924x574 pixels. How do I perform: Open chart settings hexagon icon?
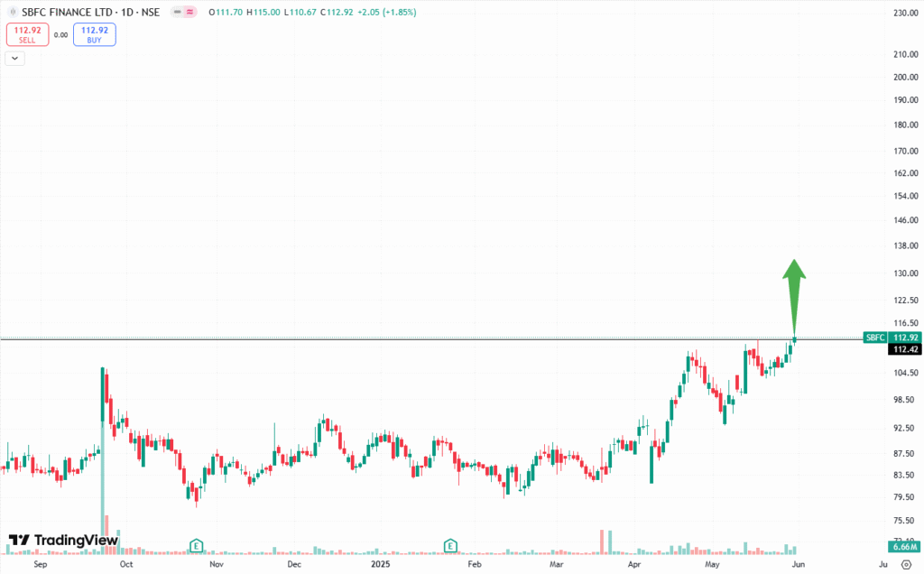click(x=906, y=565)
